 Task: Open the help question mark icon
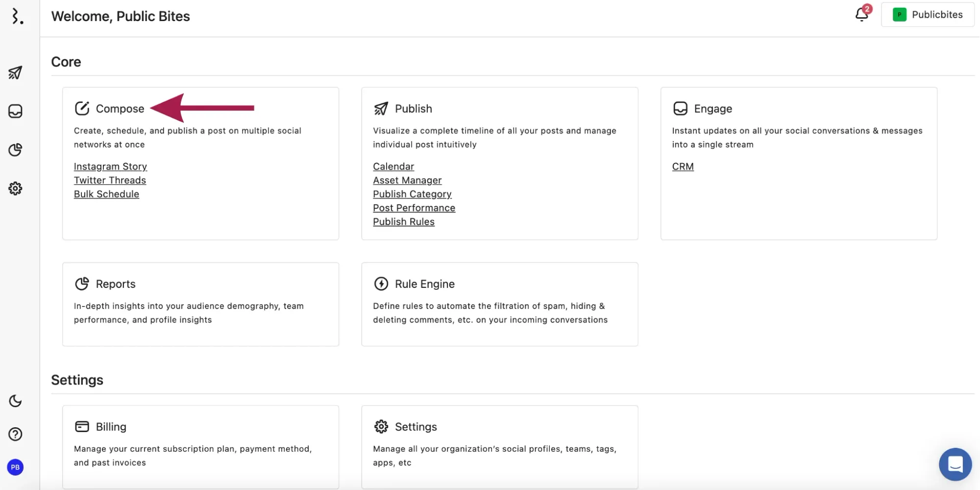(x=15, y=434)
